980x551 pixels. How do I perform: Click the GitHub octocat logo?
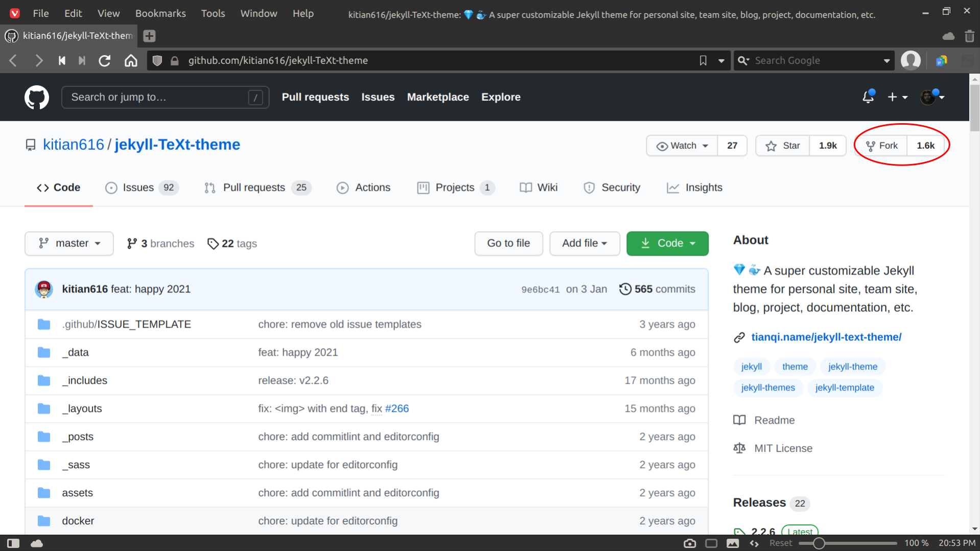37,97
